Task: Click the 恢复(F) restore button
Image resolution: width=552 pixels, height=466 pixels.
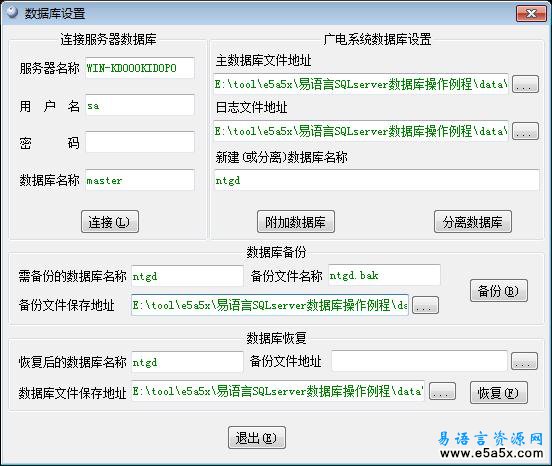Action: pyautogui.click(x=498, y=392)
